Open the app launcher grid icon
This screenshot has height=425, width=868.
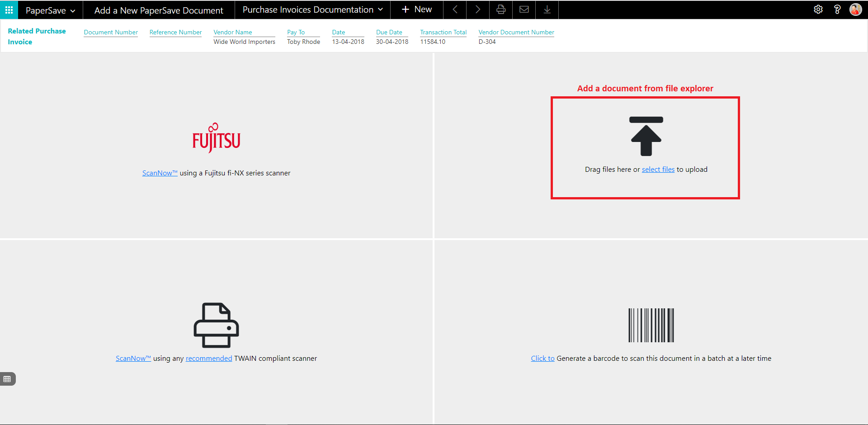tap(9, 9)
